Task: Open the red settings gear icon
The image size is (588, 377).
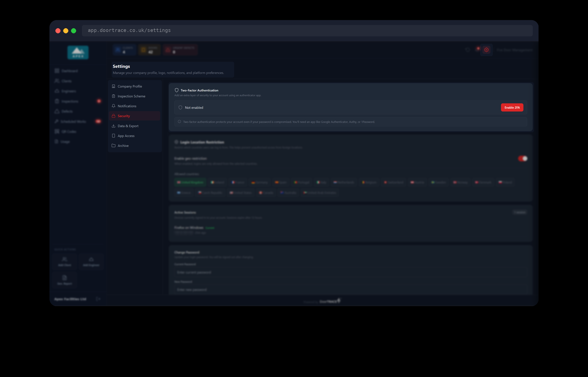Action: (x=486, y=50)
